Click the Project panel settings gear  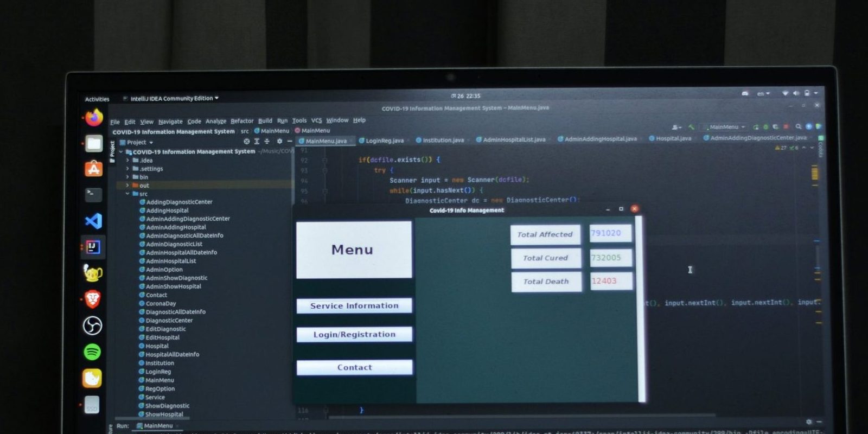click(279, 142)
